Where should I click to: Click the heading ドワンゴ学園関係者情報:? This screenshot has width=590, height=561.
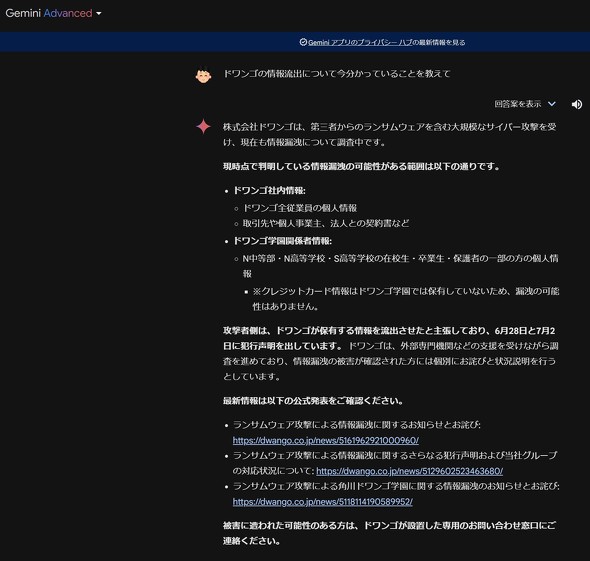coord(283,241)
